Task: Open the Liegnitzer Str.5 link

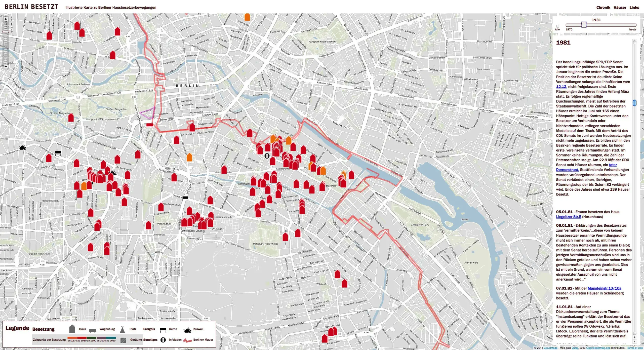Action: [x=569, y=217]
